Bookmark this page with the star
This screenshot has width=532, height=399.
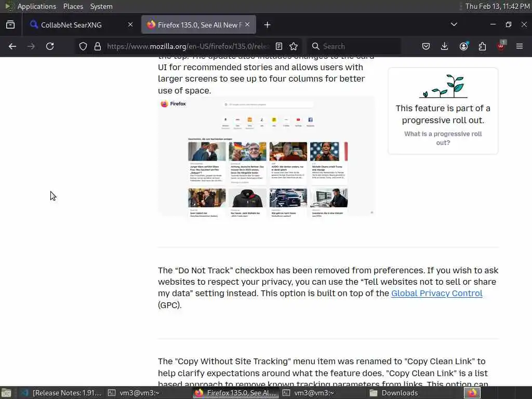coord(294,46)
